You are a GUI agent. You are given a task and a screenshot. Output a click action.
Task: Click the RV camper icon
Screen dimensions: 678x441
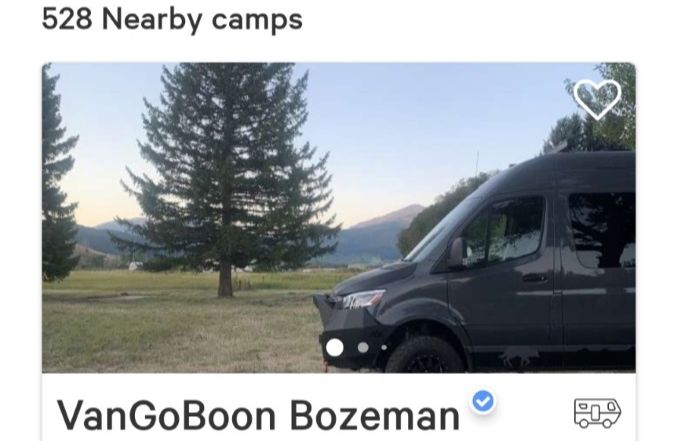click(598, 413)
